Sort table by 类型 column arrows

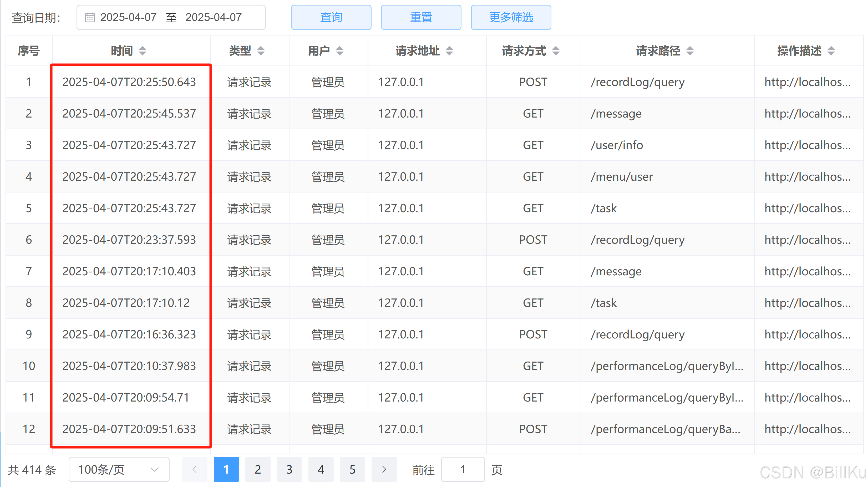click(261, 51)
